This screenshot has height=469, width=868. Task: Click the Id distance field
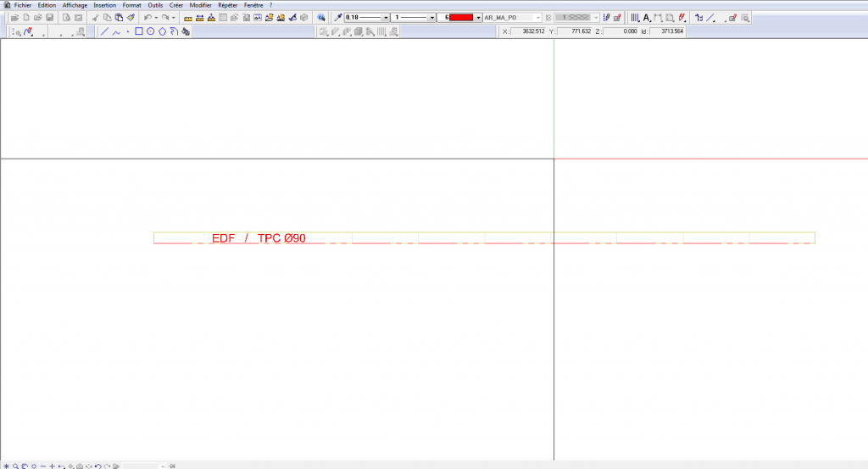click(x=667, y=31)
